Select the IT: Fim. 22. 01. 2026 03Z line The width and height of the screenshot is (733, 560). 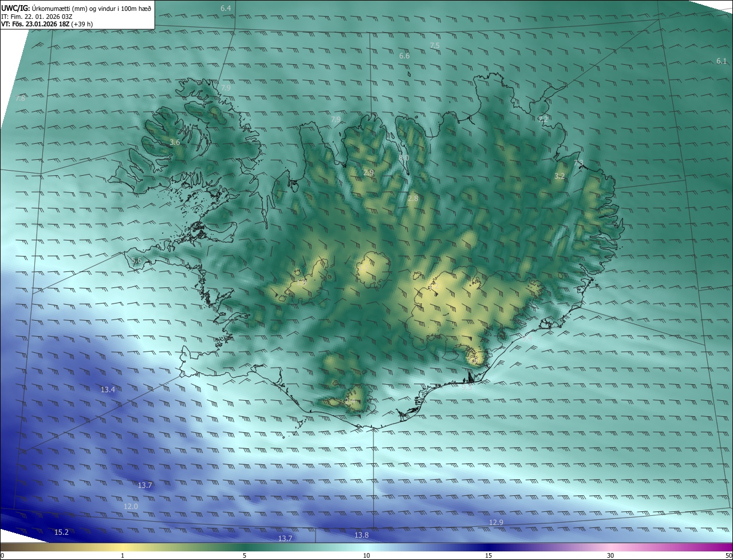tap(37, 17)
